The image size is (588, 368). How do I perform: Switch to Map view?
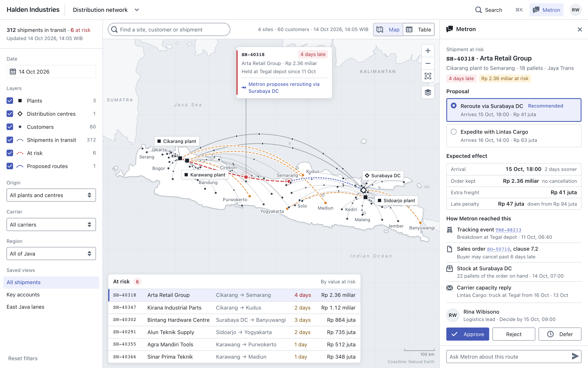pos(388,29)
